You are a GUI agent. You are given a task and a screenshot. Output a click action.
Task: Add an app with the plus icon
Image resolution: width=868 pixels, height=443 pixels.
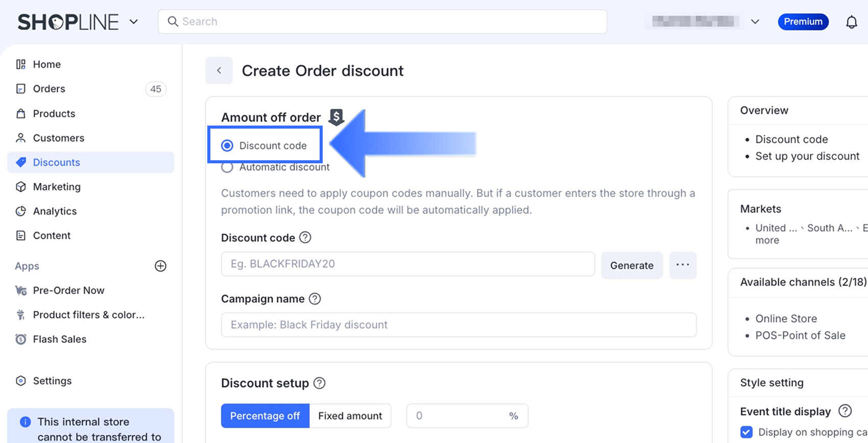pyautogui.click(x=160, y=266)
